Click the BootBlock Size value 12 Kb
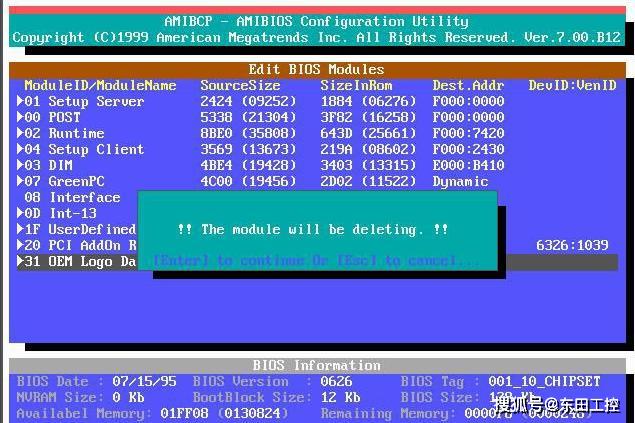Viewport: 635px width, 423px height. (341, 397)
